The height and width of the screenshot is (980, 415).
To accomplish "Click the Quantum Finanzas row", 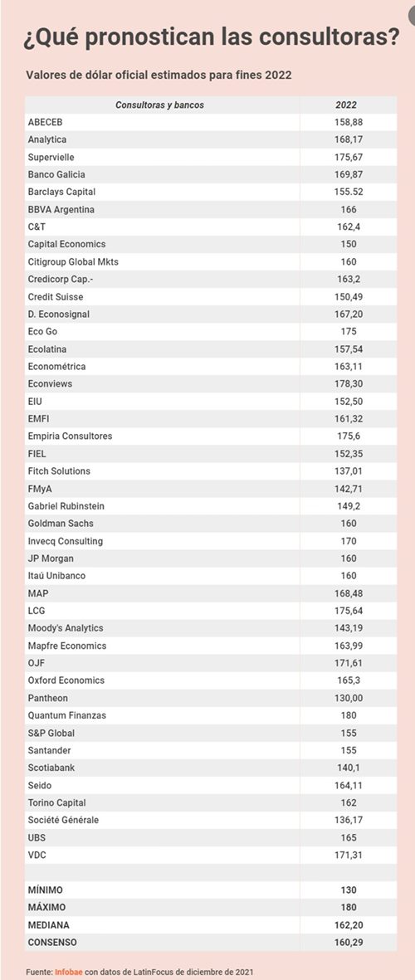I will 211,715.
